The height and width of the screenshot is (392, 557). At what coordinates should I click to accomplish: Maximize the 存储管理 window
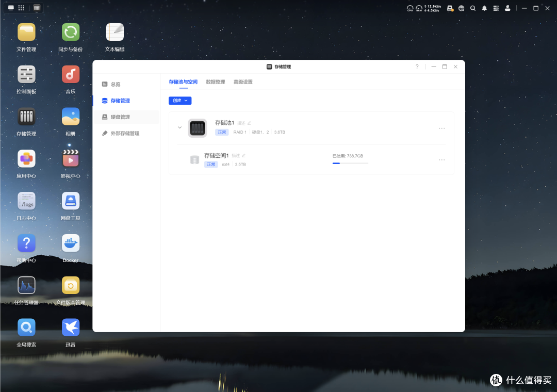(x=445, y=67)
